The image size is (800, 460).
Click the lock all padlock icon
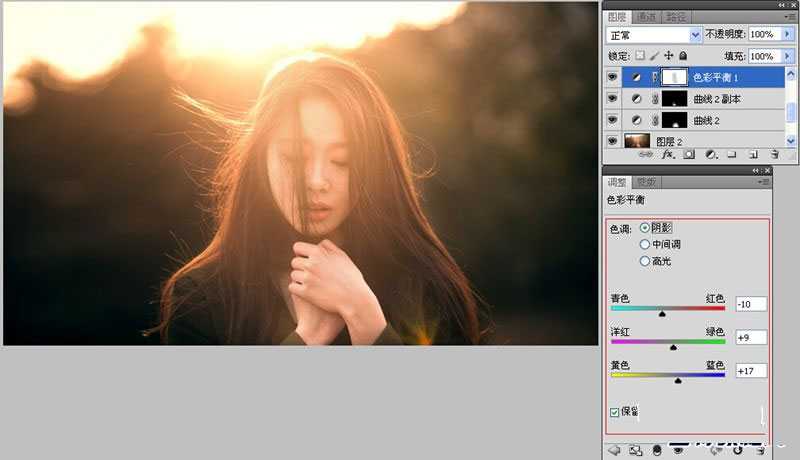[683, 56]
